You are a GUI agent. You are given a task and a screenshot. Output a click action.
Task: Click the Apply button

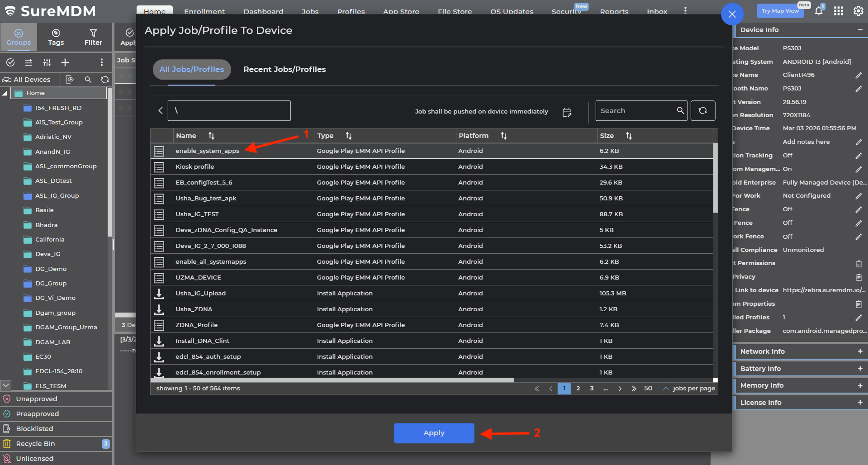pos(434,433)
